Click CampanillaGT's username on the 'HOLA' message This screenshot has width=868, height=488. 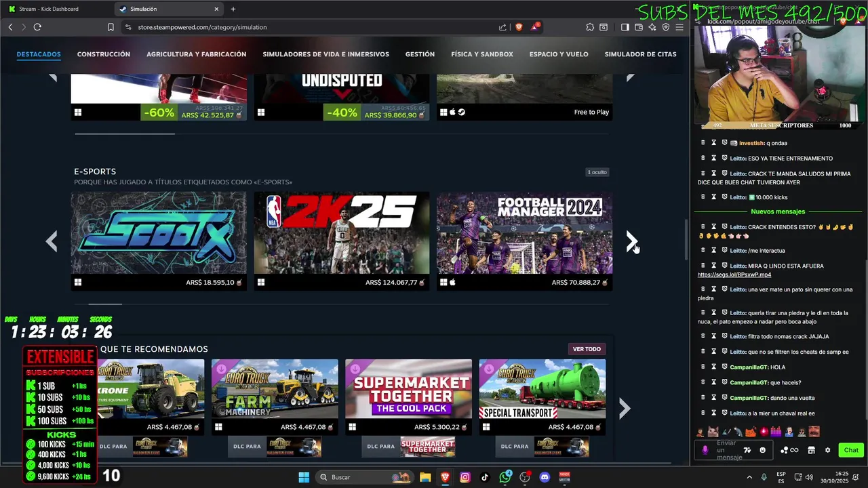749,367
